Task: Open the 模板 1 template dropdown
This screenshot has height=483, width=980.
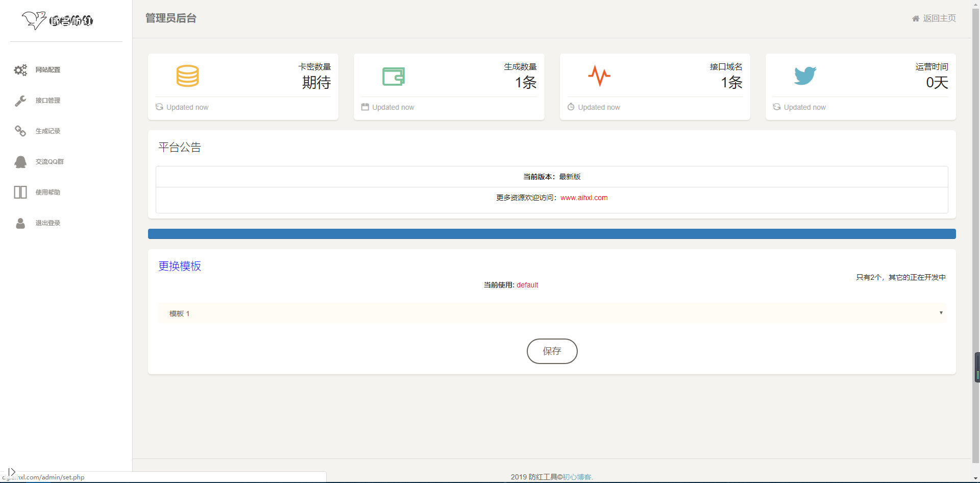Action: (x=551, y=313)
